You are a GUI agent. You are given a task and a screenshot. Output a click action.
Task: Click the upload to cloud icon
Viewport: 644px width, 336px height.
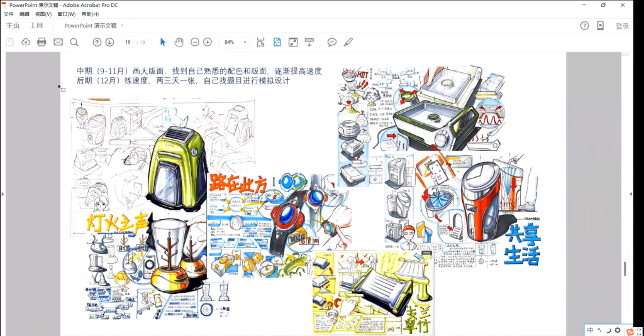pos(26,42)
